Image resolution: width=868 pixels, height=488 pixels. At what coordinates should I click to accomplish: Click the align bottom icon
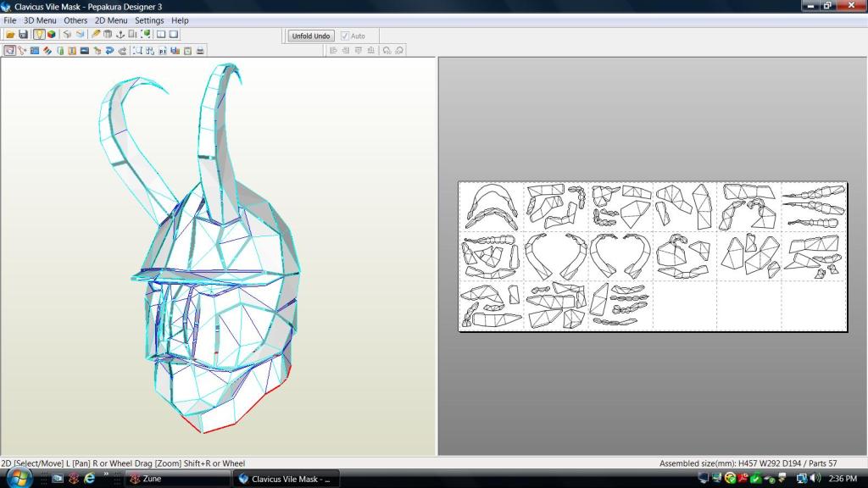coord(371,50)
